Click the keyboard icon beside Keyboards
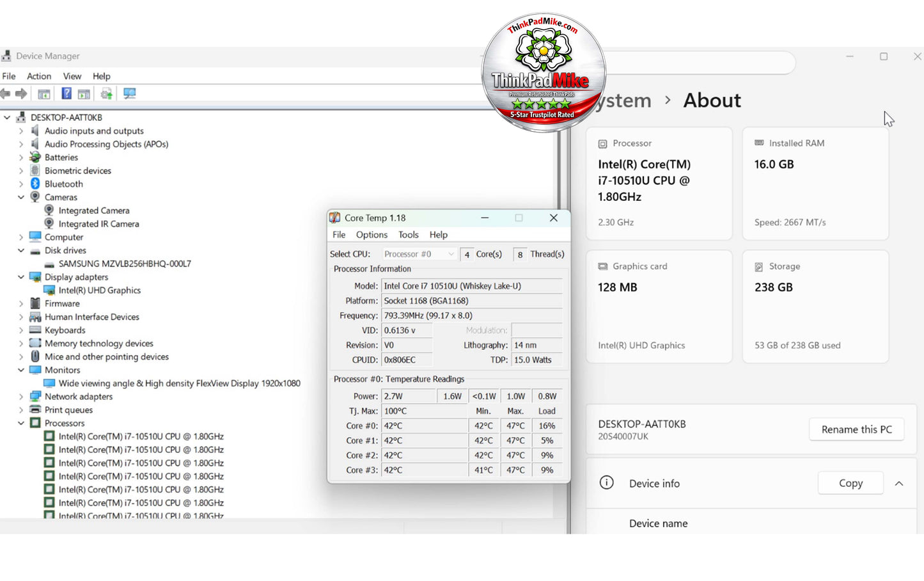The width and height of the screenshot is (924, 581). point(35,330)
